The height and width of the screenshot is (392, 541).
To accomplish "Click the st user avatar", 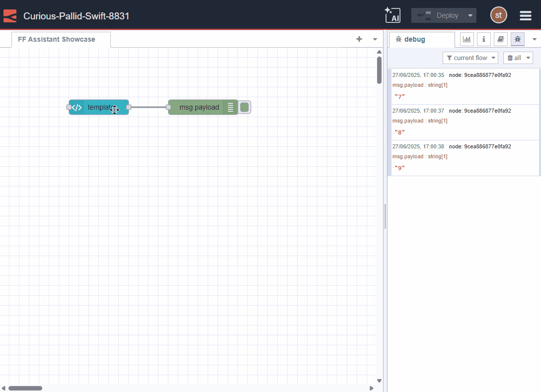I will pyautogui.click(x=498, y=15).
